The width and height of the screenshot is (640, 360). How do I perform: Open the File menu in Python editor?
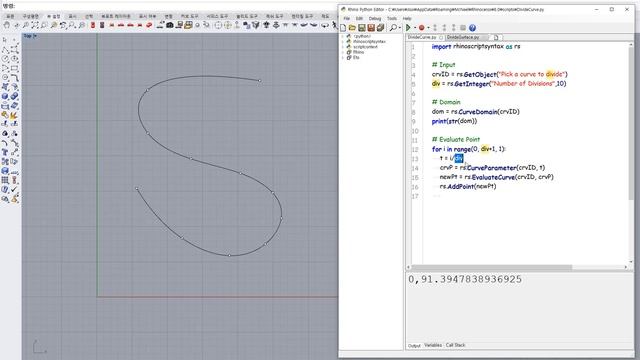click(347, 18)
